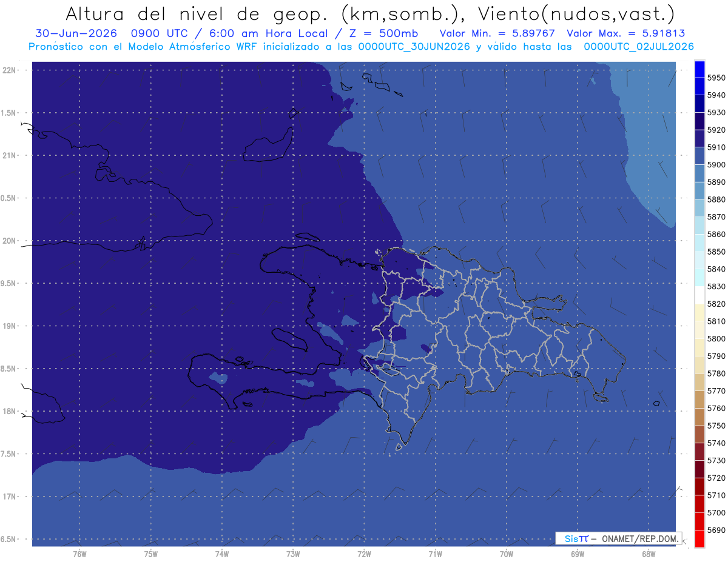Image resolution: width=728 pixels, height=562 pixels.
Task: Click the '73W' longitude label
Action: pos(293,553)
